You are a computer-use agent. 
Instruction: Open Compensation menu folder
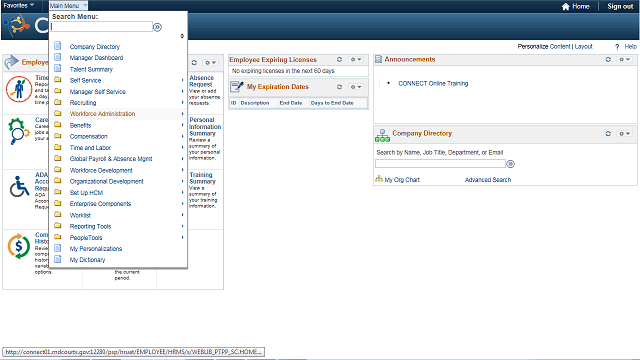(x=89, y=136)
